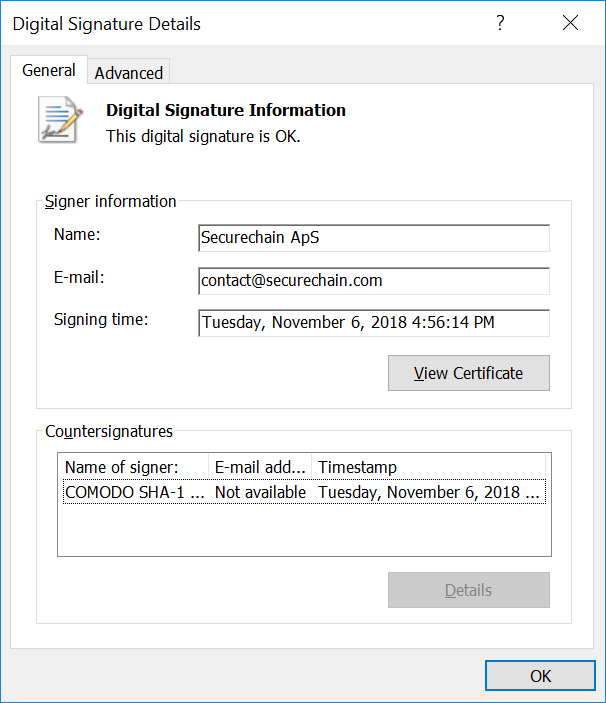Click the Name field containing Securechain ApS
Viewport: 606px width, 703px height.
coord(374,238)
